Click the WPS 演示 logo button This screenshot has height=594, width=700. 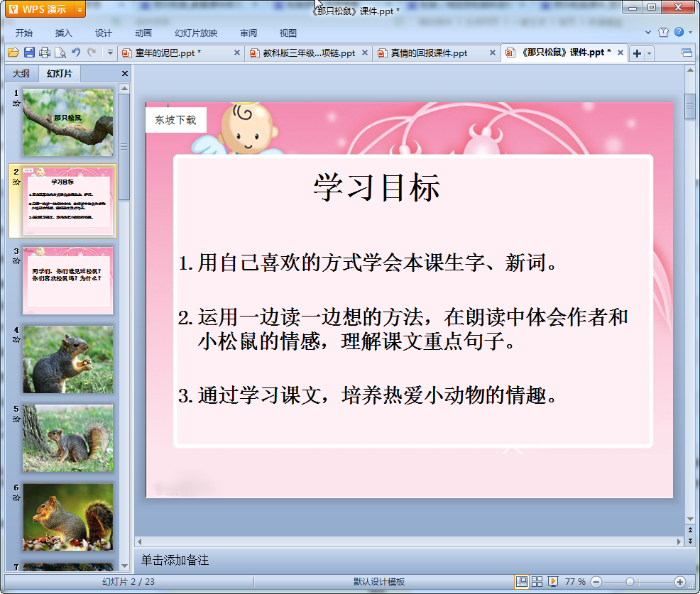(39, 9)
